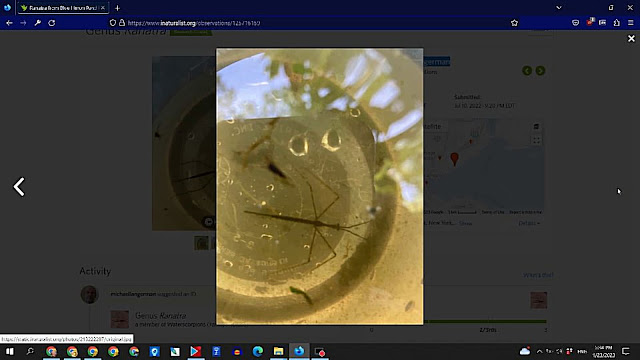
Task: Open the screen recorder taskbar icon
Action: click(320, 351)
